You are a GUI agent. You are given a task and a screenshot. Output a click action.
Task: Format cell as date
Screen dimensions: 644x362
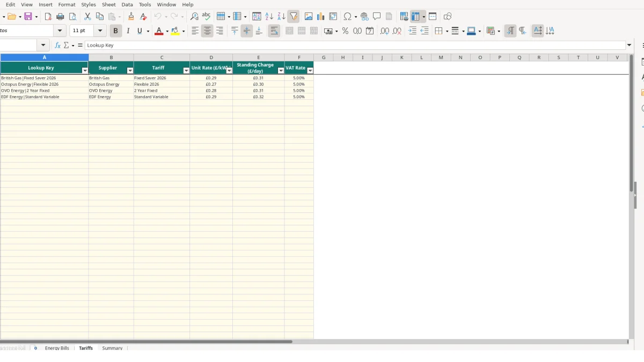point(370,31)
